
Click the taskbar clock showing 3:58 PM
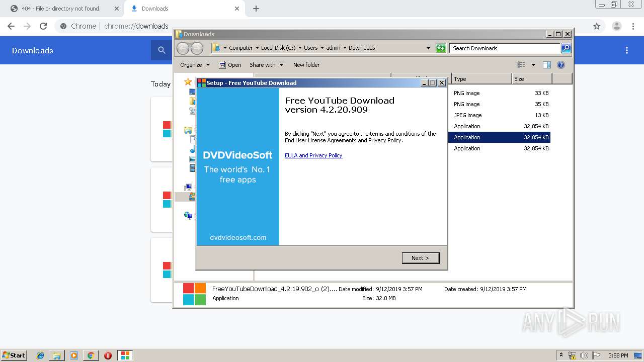tap(618, 355)
